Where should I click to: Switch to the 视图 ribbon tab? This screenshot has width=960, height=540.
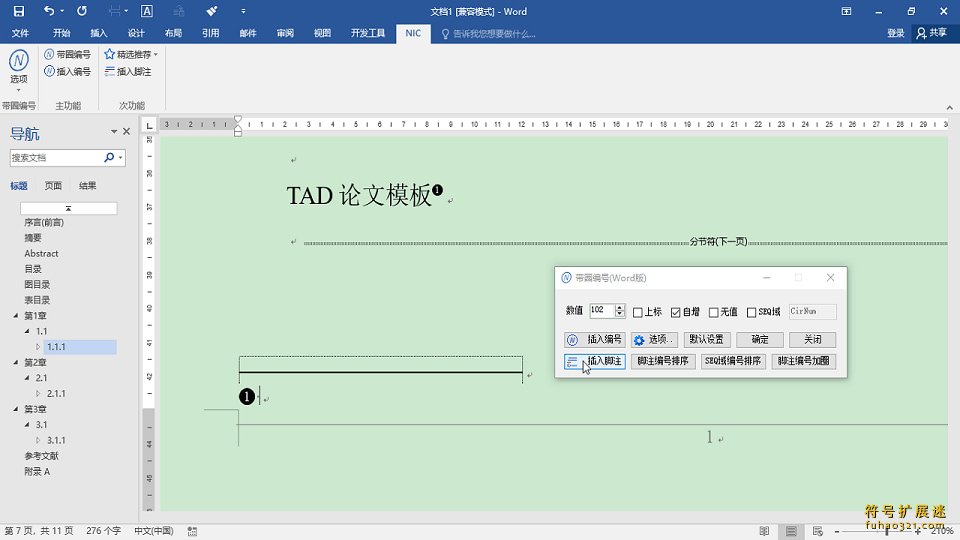[322, 33]
